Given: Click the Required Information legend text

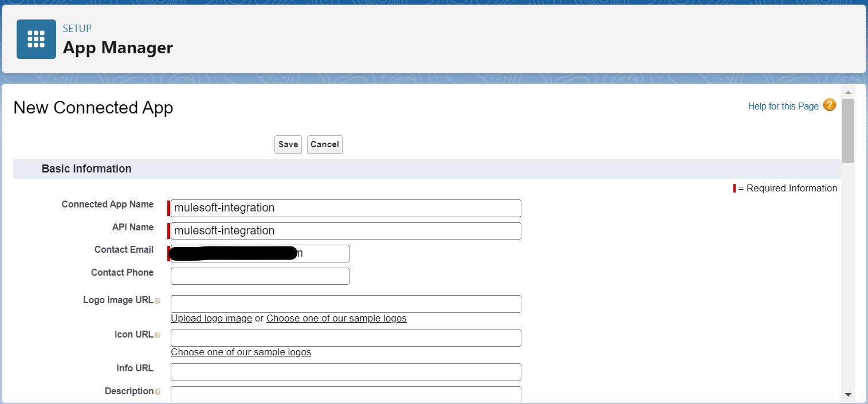Looking at the screenshot, I should click(787, 188).
